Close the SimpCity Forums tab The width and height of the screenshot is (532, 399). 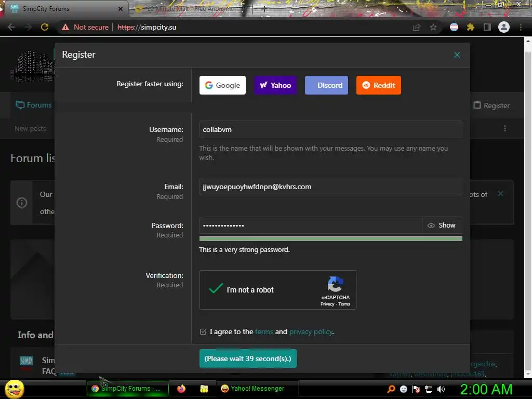121,9
